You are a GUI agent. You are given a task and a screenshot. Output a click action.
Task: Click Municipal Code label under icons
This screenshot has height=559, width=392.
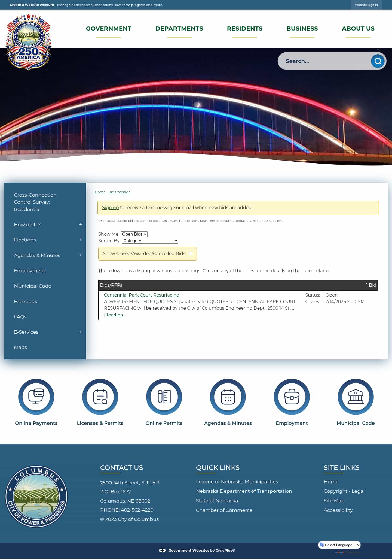356,423
